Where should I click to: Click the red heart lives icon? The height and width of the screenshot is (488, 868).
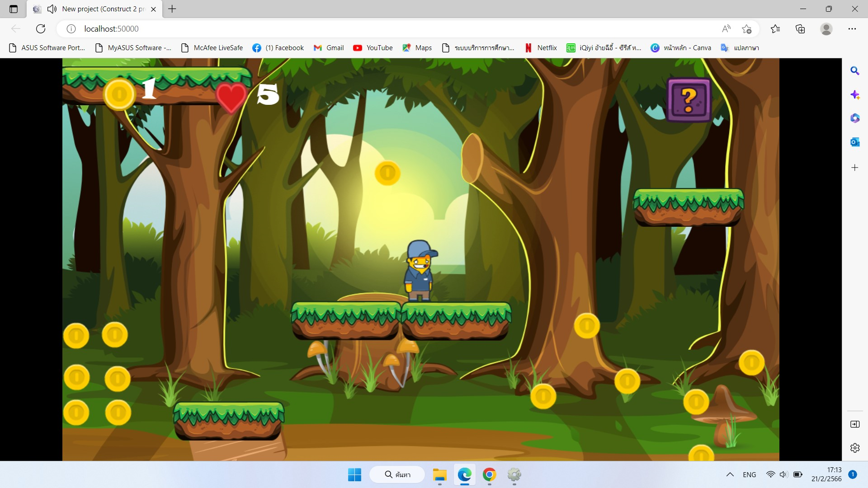pyautogui.click(x=231, y=97)
